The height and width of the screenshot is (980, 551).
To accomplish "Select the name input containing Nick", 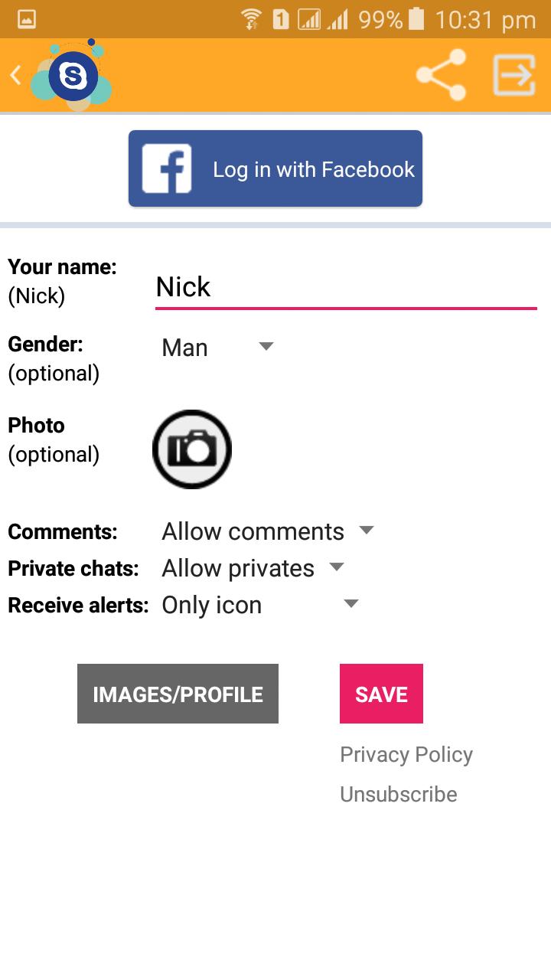I will pos(344,287).
